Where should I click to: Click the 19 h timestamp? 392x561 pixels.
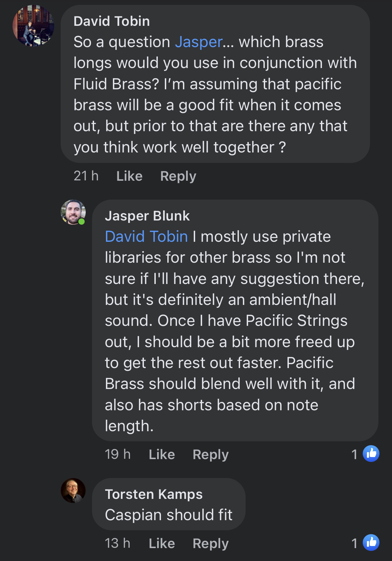118,455
